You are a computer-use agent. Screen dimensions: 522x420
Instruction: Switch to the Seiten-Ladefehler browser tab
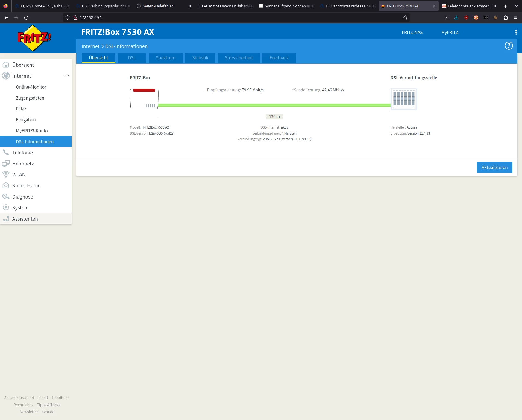(164, 6)
